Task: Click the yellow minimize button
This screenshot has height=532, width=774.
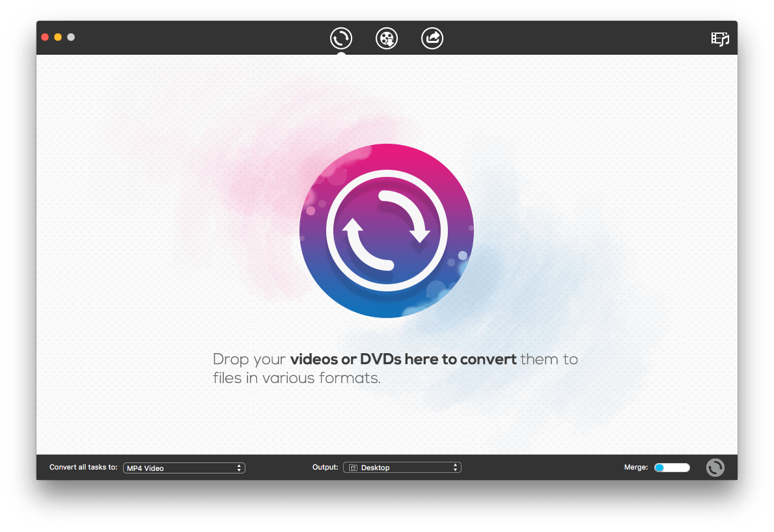Action: tap(57, 37)
